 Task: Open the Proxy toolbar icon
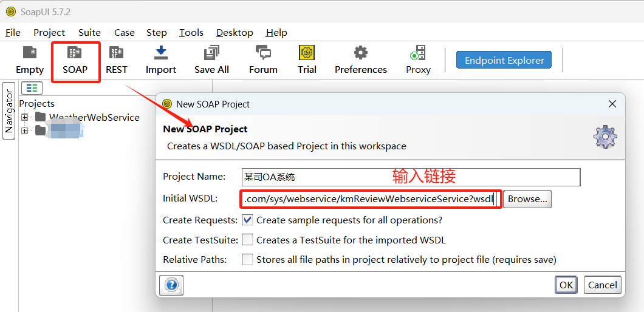pos(418,61)
